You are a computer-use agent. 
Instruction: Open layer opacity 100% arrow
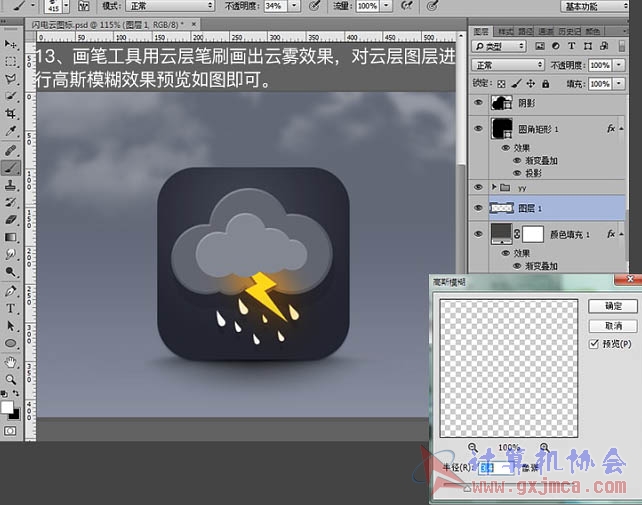coord(619,65)
